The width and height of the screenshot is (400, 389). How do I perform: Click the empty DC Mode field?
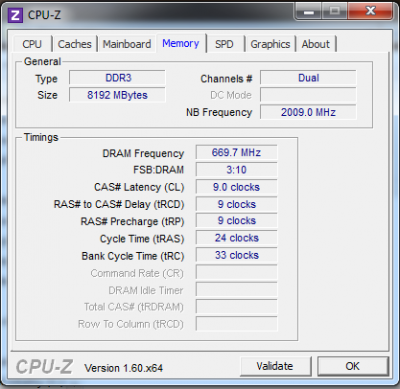(308, 95)
